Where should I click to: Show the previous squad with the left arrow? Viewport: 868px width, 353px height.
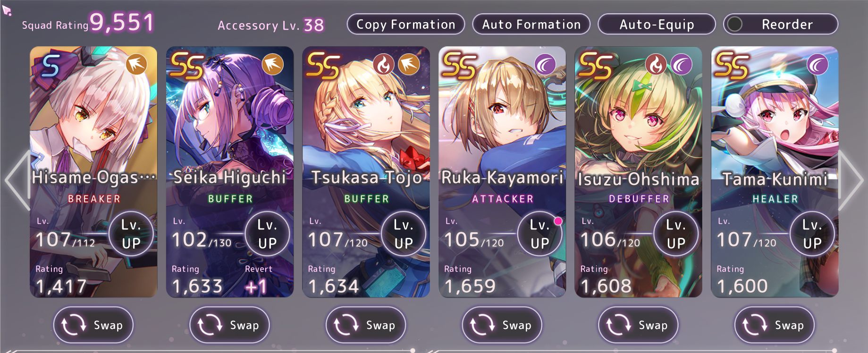[x=17, y=180]
